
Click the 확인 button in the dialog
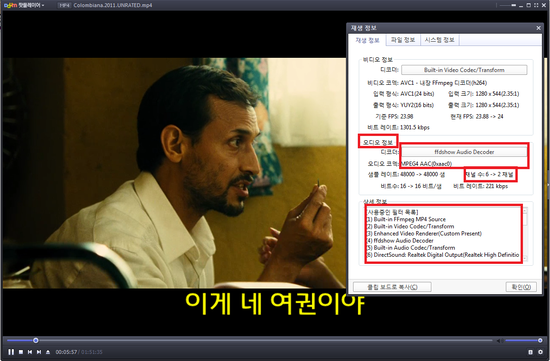coord(521,287)
